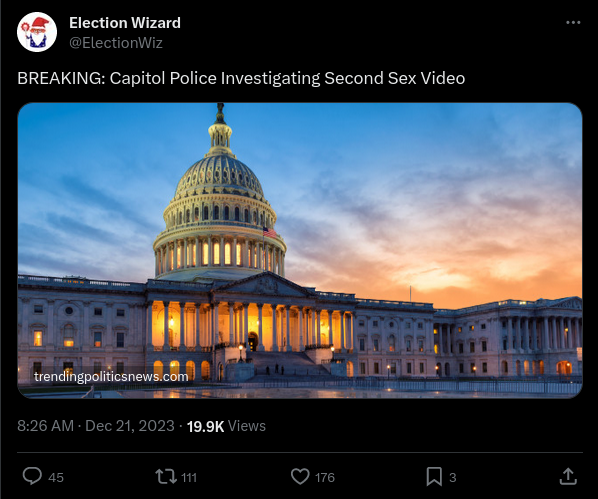Click the 176 likes count
The width and height of the screenshot is (598, 499).
click(x=325, y=477)
